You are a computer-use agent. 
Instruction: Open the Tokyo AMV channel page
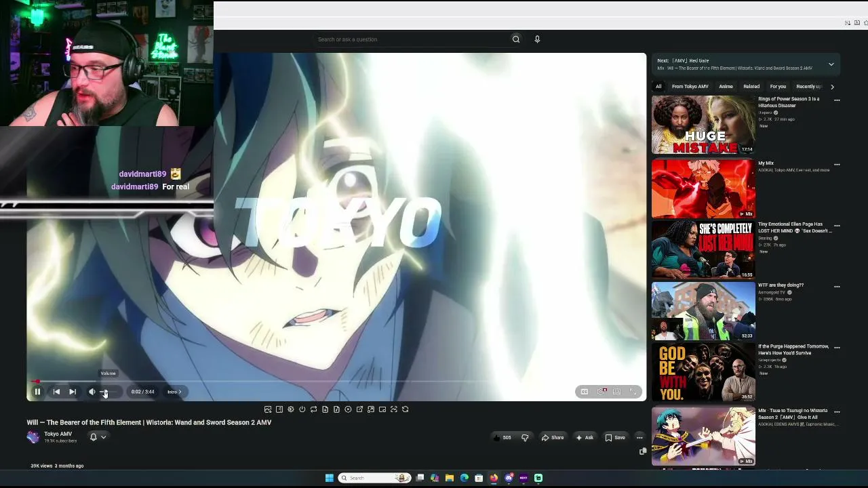tap(58, 434)
